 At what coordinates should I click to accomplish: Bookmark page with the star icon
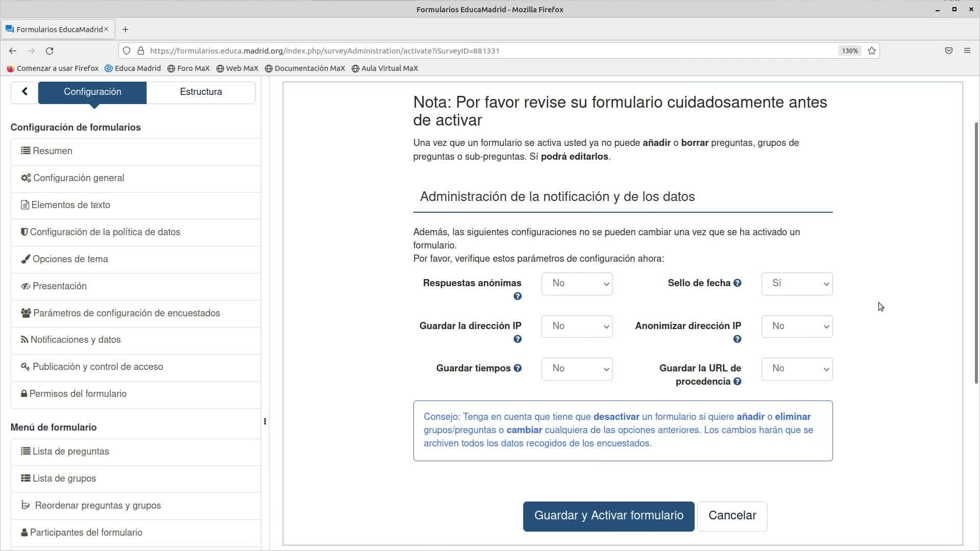(x=872, y=51)
